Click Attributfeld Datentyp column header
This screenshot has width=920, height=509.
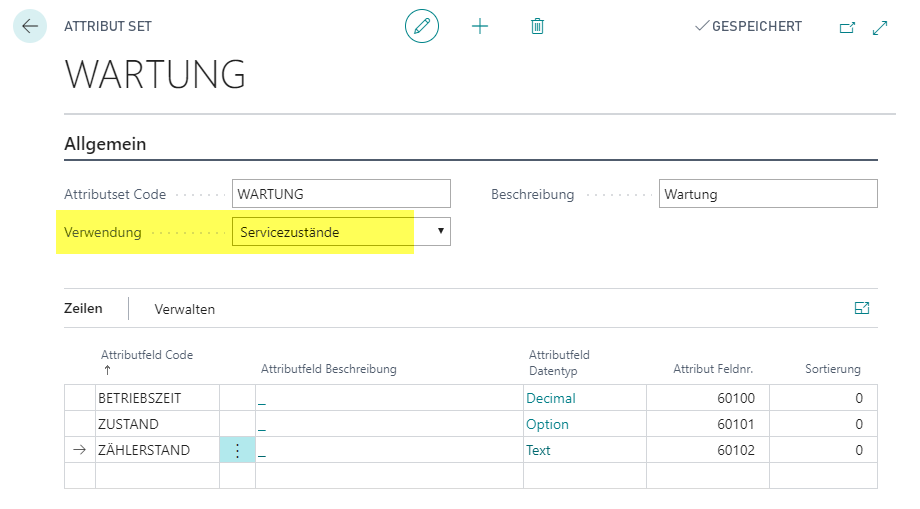coord(559,363)
